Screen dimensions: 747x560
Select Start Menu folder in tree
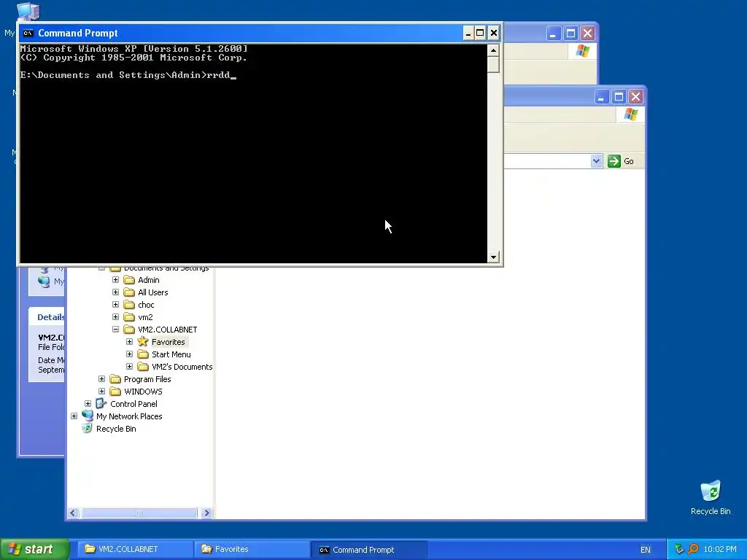(171, 354)
